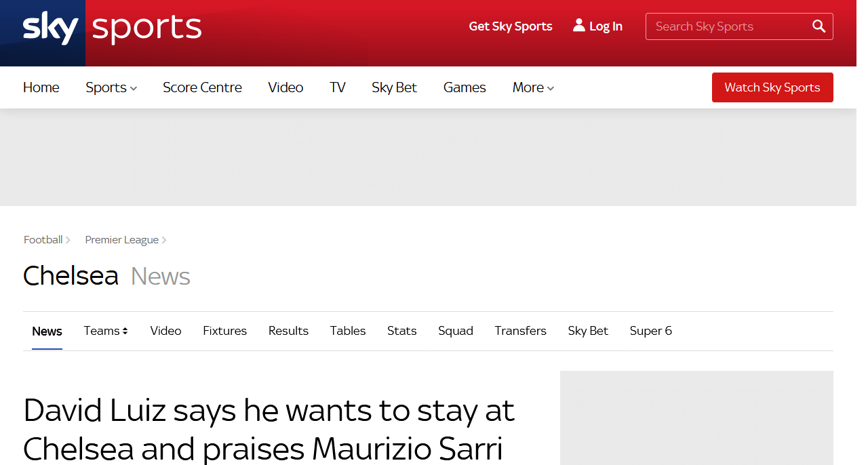
Task: Open the TV section
Action: point(338,87)
